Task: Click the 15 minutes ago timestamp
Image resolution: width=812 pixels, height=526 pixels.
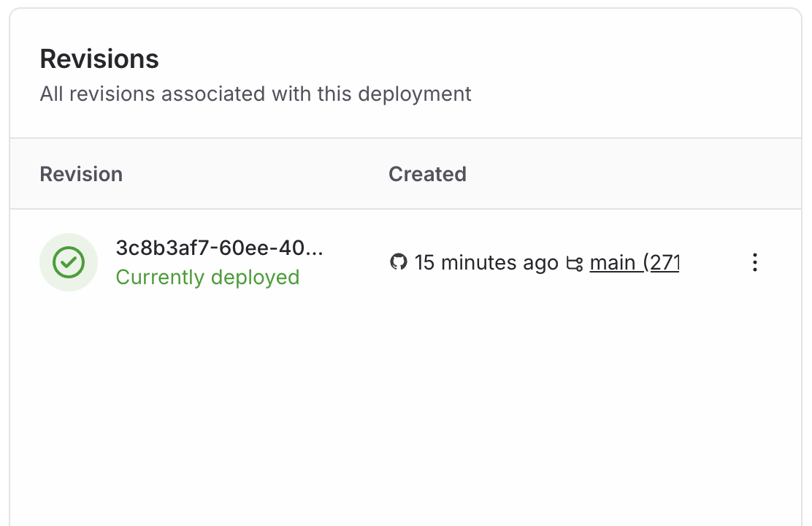Action: pos(486,263)
